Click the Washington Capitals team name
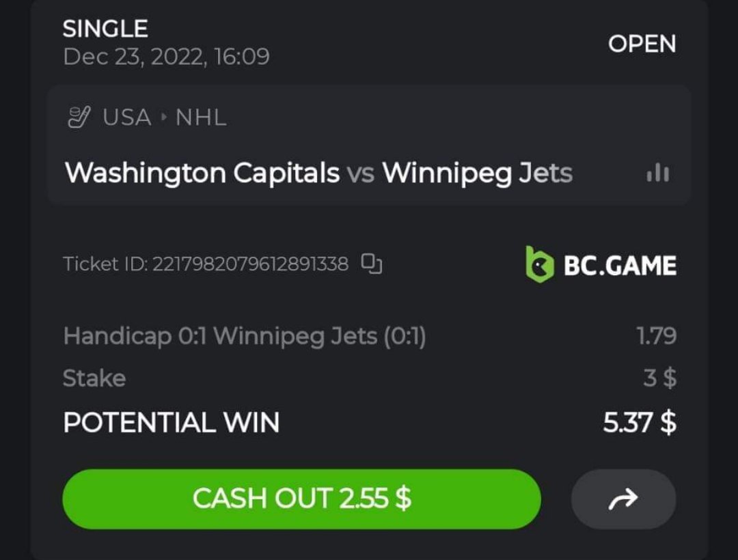This screenshot has width=738, height=560. point(202,173)
